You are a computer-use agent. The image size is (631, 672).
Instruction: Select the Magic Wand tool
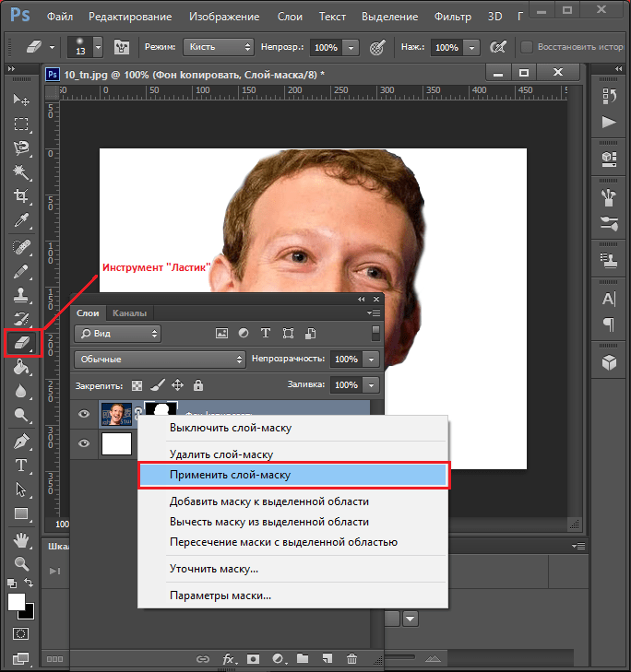click(21, 172)
